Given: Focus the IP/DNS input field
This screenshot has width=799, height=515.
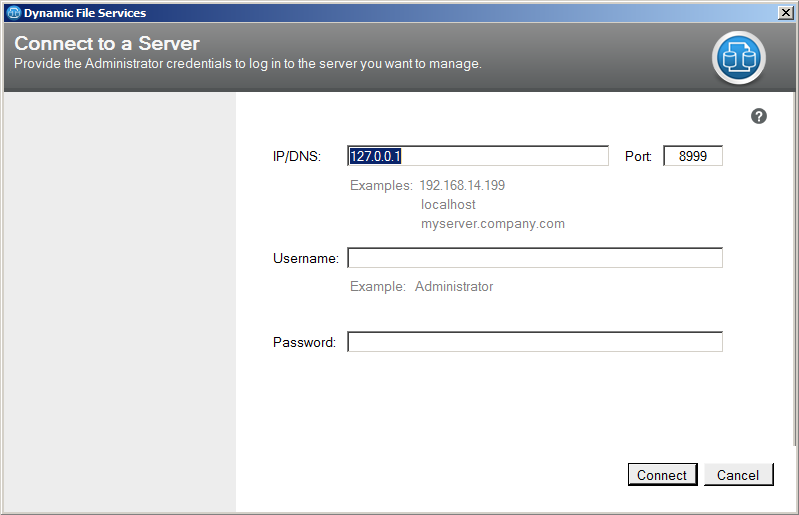Looking at the screenshot, I should click(x=477, y=156).
